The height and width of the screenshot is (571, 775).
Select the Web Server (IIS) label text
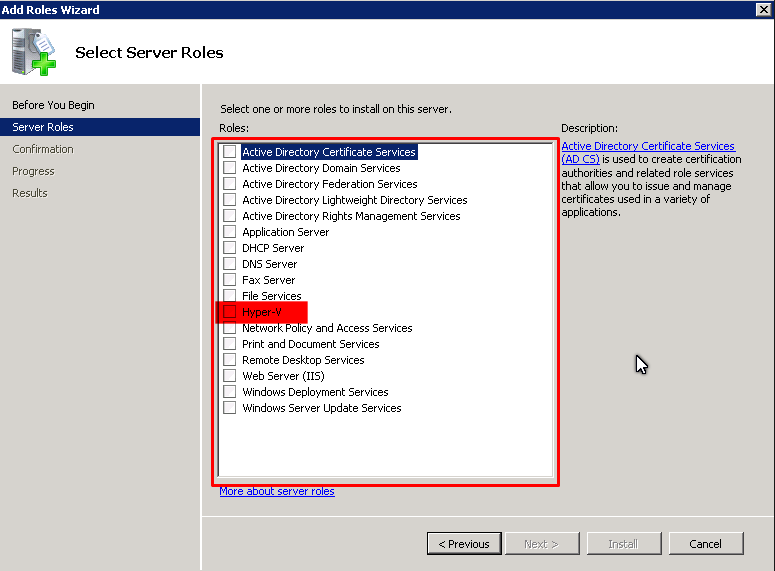(x=283, y=376)
